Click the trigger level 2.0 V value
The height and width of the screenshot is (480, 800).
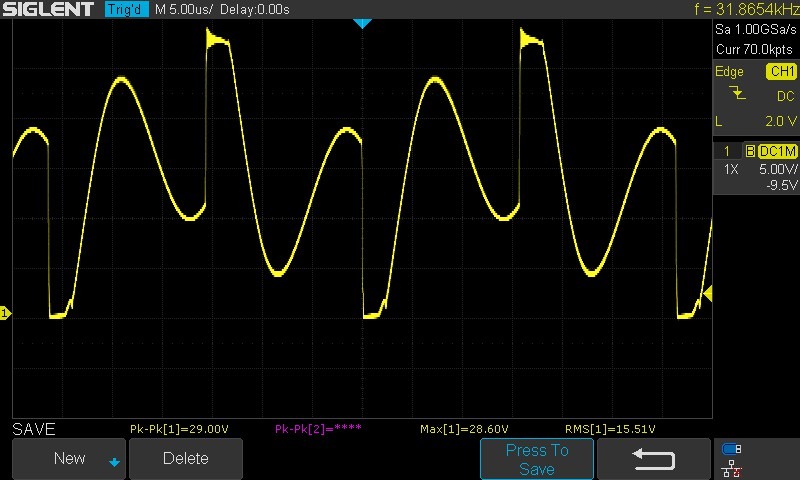point(781,121)
